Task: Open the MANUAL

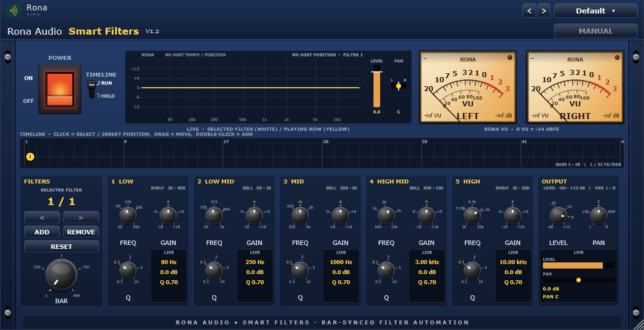Action: click(595, 31)
